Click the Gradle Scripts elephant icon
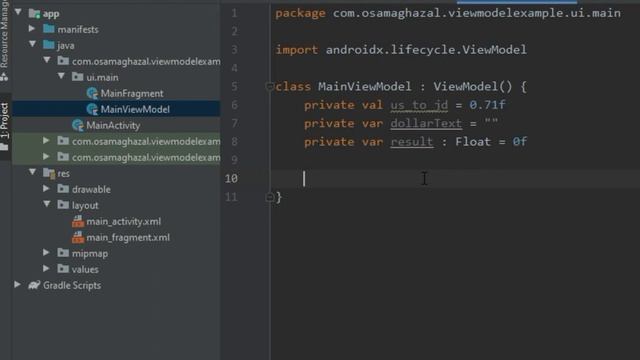The width and height of the screenshot is (640, 360). (34, 285)
